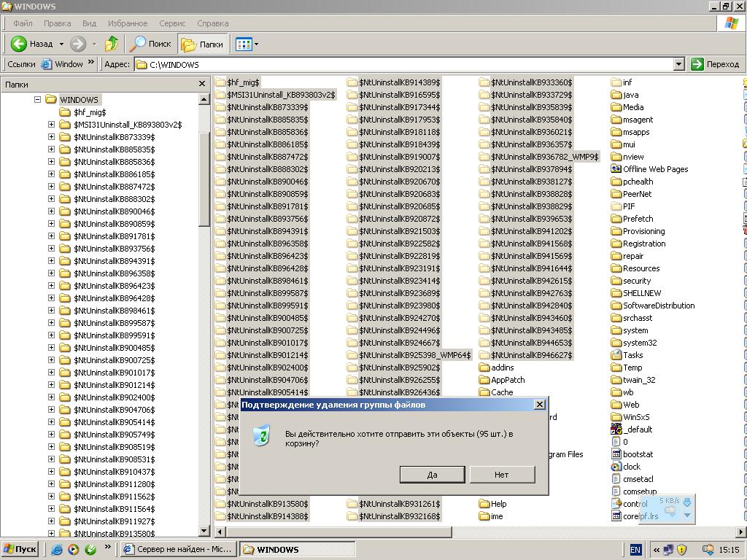
Task: Open the Файл menu
Action: point(23,23)
